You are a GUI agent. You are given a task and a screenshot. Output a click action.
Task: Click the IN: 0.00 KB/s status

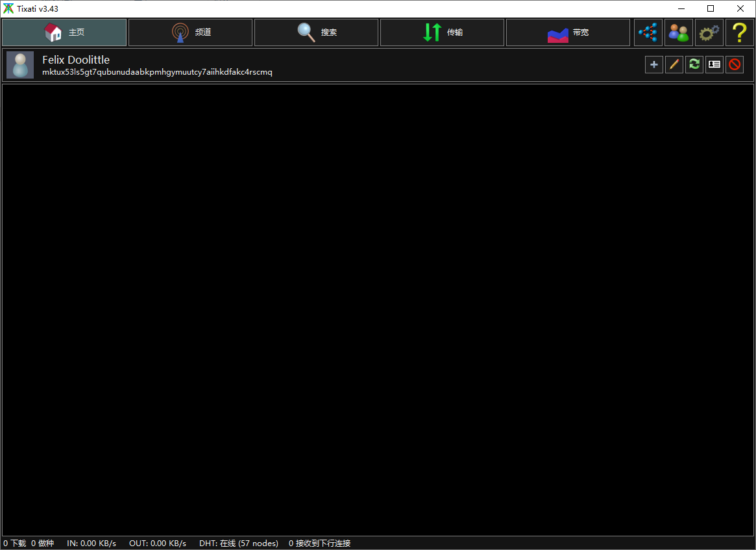click(x=91, y=544)
